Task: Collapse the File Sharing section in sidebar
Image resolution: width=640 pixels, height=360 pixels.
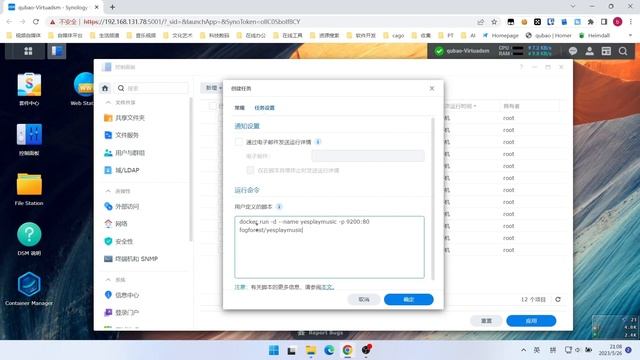Action: pos(108,102)
